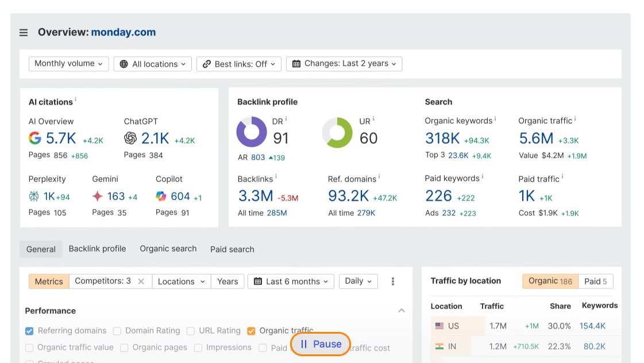Click the India flag icon
644x363 pixels.
coord(439,346)
